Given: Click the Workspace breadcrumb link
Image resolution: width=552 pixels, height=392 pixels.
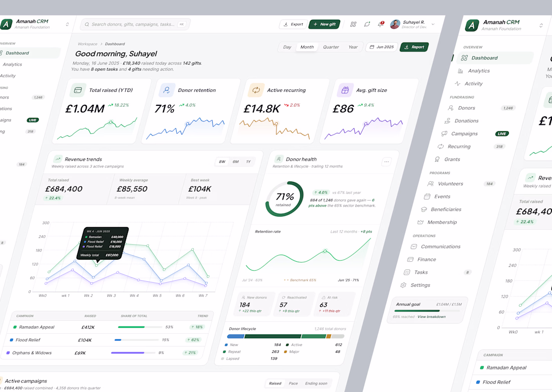Looking at the screenshot, I should 88,44.
